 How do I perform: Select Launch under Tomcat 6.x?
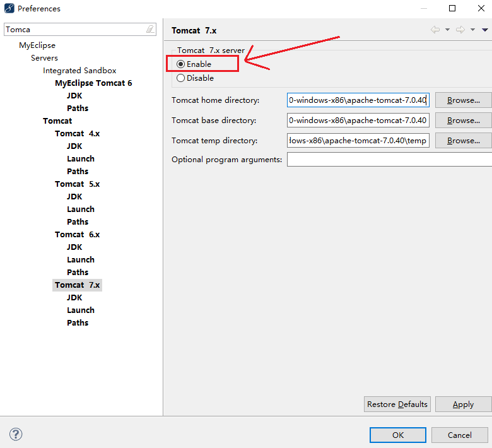81,260
